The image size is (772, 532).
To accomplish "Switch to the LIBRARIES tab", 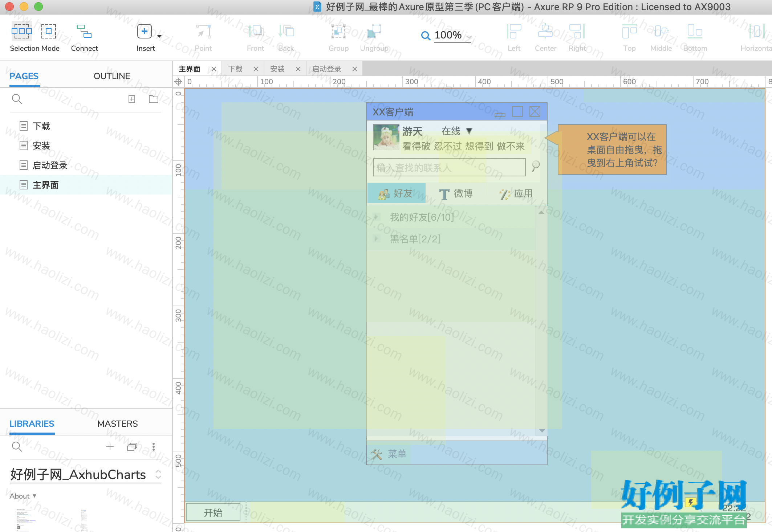I will click(32, 424).
